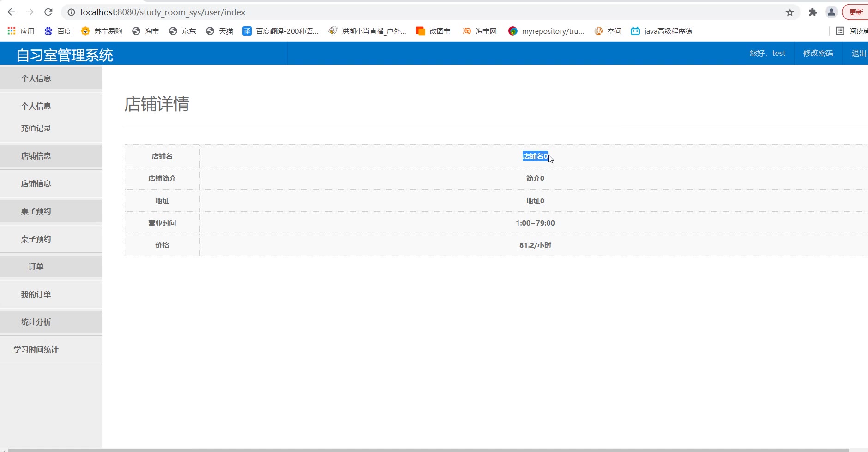Click the 自习室管理系统 site title
Viewport: 868px width, 452px height.
point(65,55)
